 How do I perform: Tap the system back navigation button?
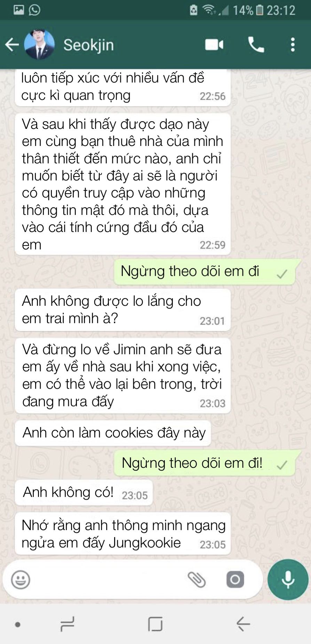click(243, 624)
